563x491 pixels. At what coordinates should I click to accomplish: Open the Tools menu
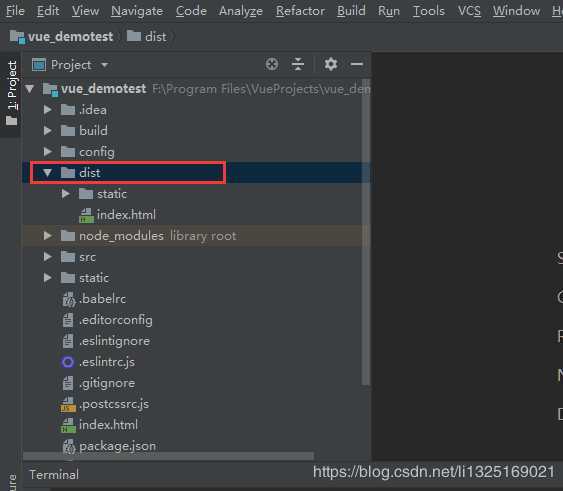click(429, 11)
